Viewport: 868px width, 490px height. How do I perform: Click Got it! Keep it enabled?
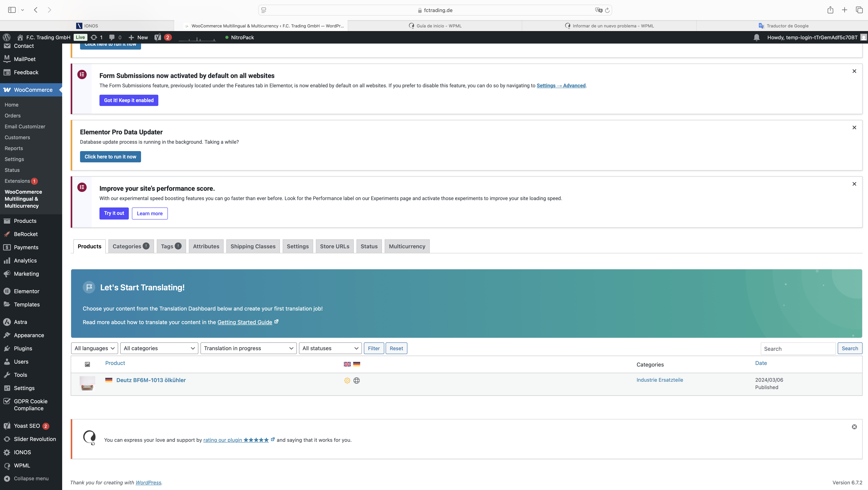(129, 100)
